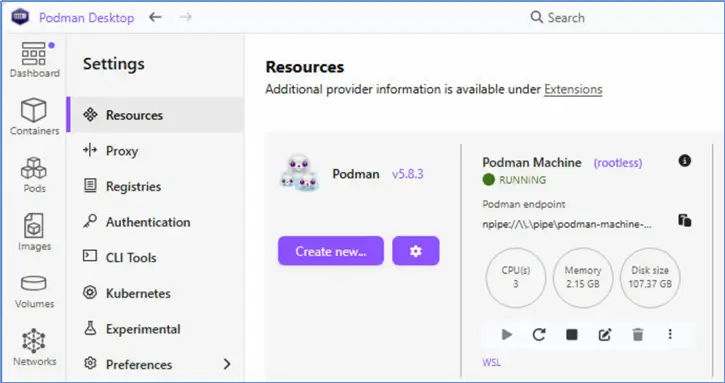Click the Podman endpoint label
The width and height of the screenshot is (725, 383).
tap(523, 204)
